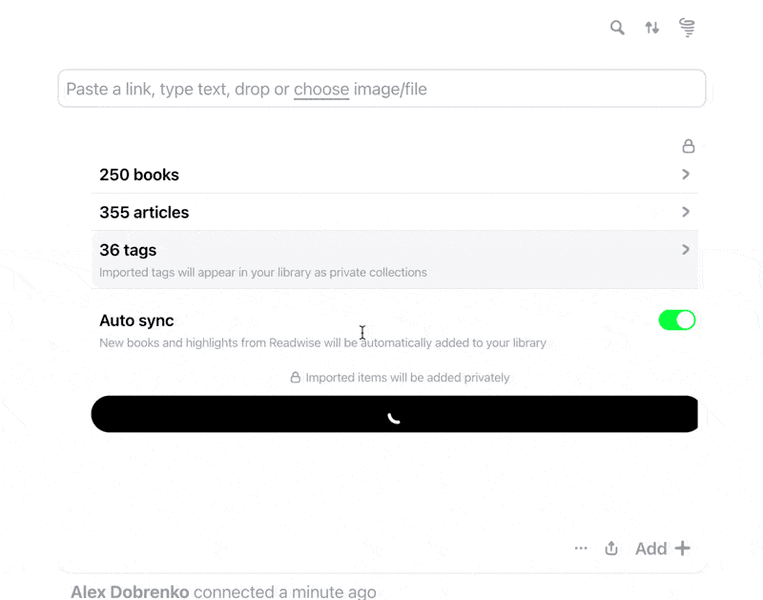Click the lock icon above the books list
The width and height of the screenshot is (763, 600).
(688, 146)
